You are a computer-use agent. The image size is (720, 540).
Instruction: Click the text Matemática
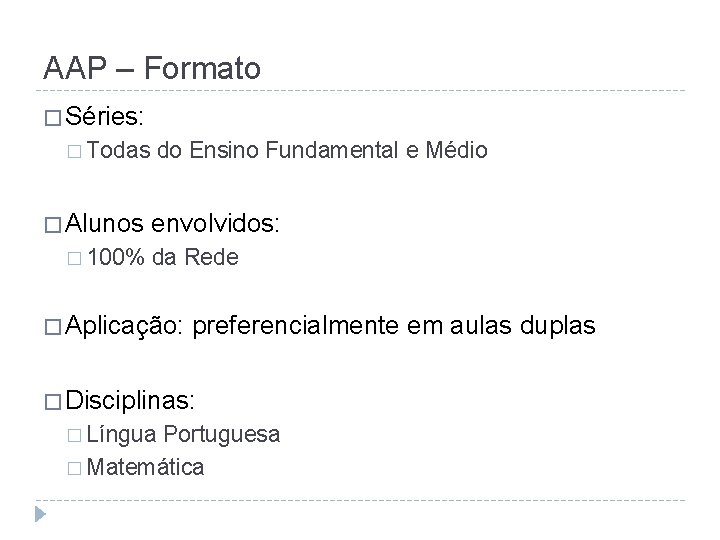(x=145, y=467)
